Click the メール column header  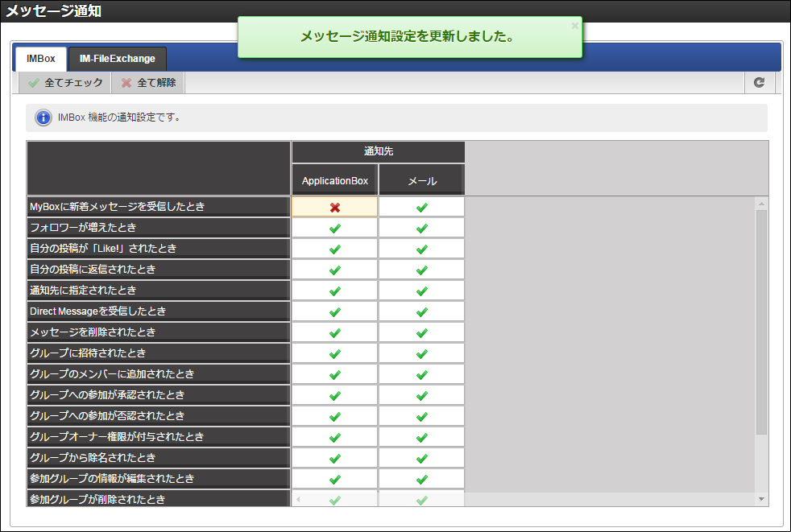coord(422,180)
